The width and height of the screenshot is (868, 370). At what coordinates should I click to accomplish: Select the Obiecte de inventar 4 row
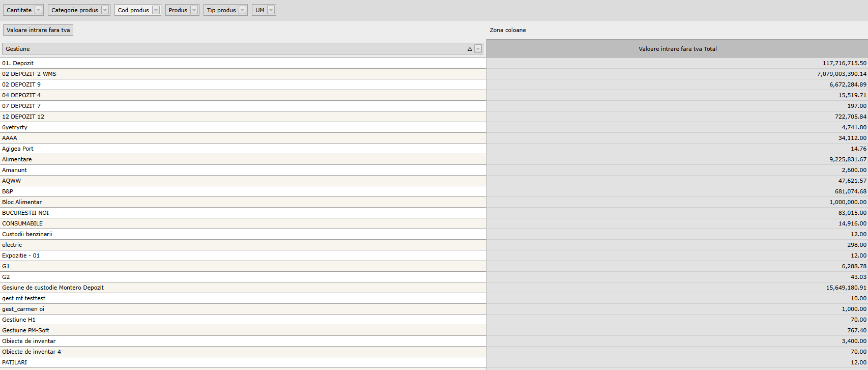click(32, 352)
